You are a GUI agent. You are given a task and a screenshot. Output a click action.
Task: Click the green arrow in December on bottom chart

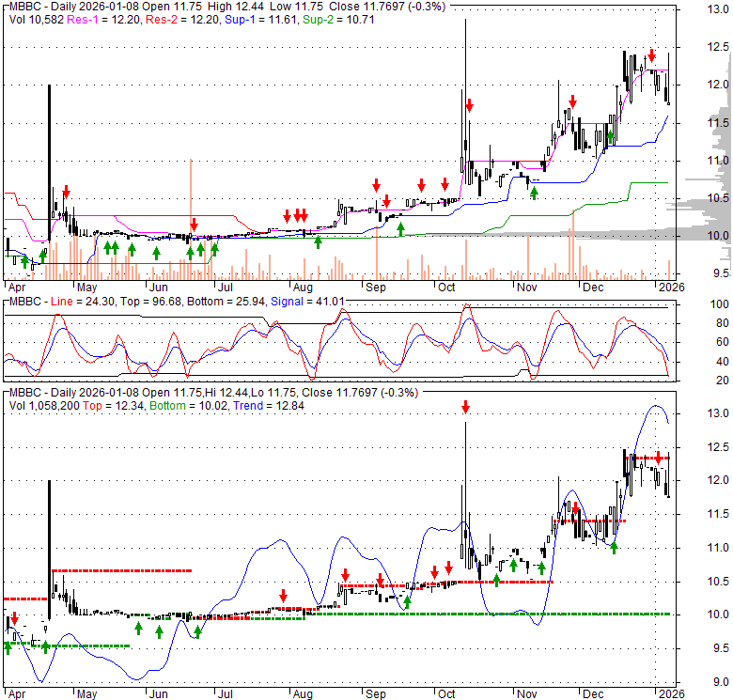[x=614, y=547]
